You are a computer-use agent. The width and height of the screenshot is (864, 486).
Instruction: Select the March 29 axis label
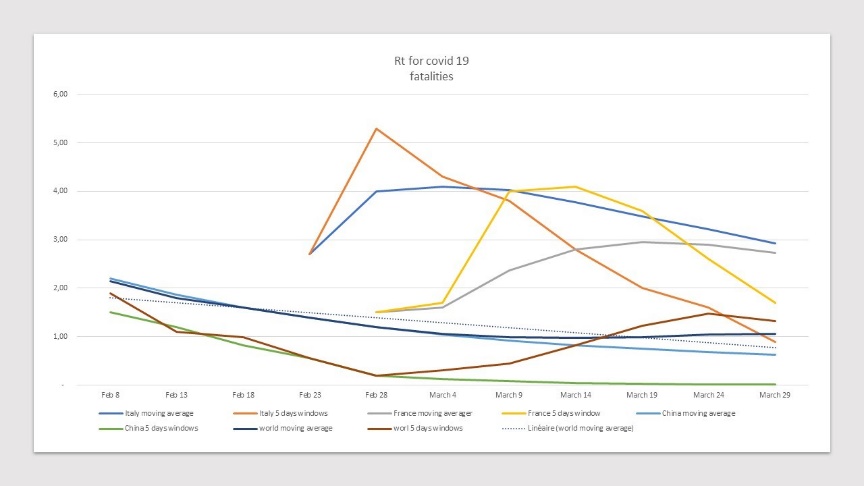pyautogui.click(x=775, y=395)
